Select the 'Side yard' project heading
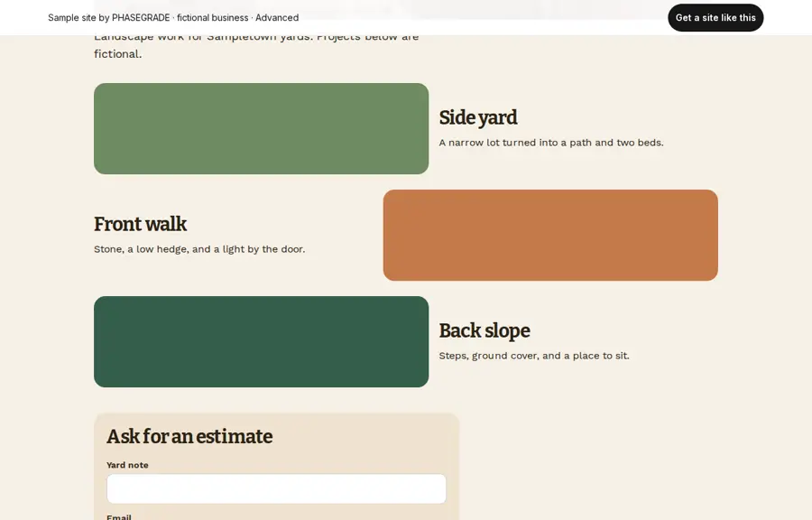812x520 pixels. tap(478, 117)
